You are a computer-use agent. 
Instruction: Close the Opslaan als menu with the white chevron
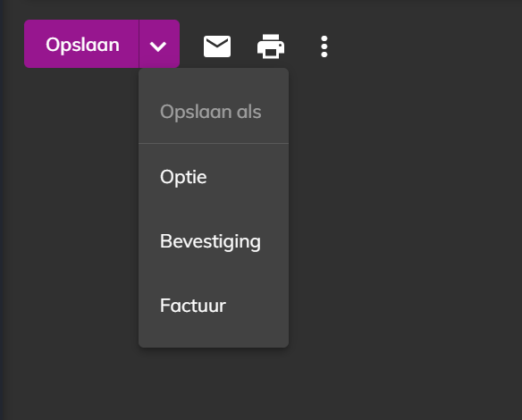pos(159,44)
